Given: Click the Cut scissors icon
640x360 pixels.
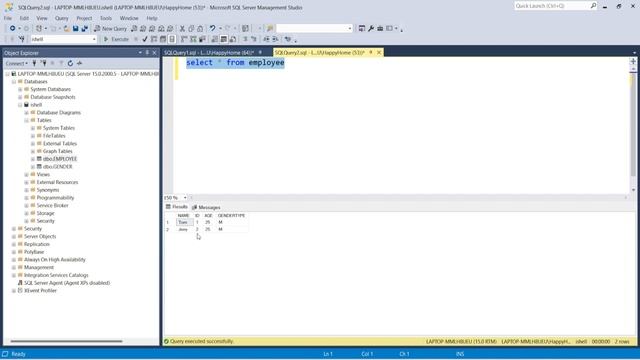Looking at the screenshot, I should point(182,29).
